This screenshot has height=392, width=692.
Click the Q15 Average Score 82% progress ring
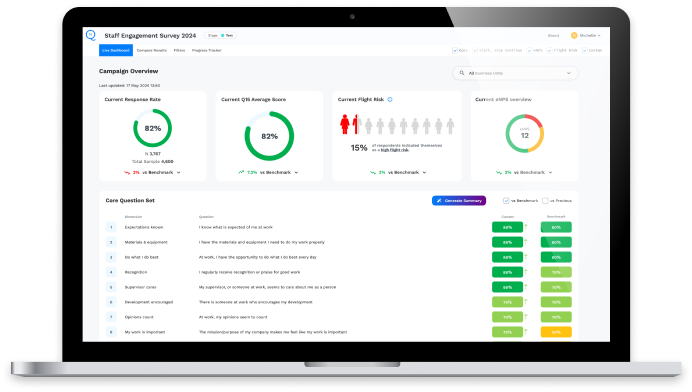click(x=269, y=136)
